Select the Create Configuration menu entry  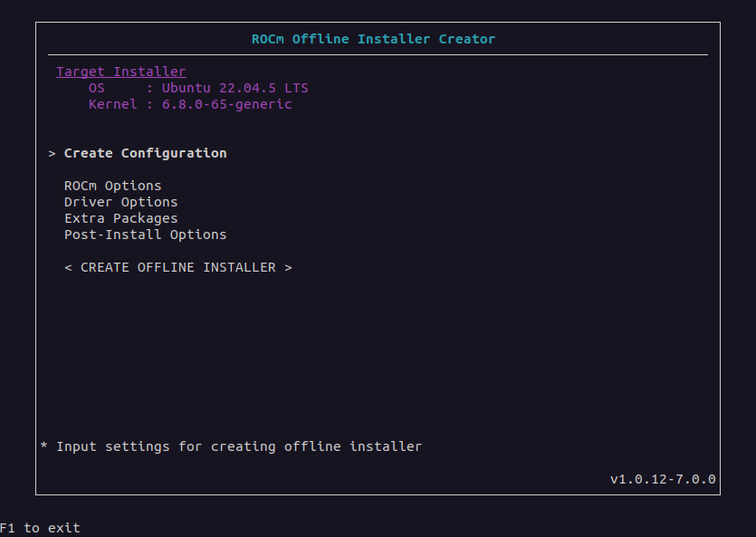coord(145,153)
